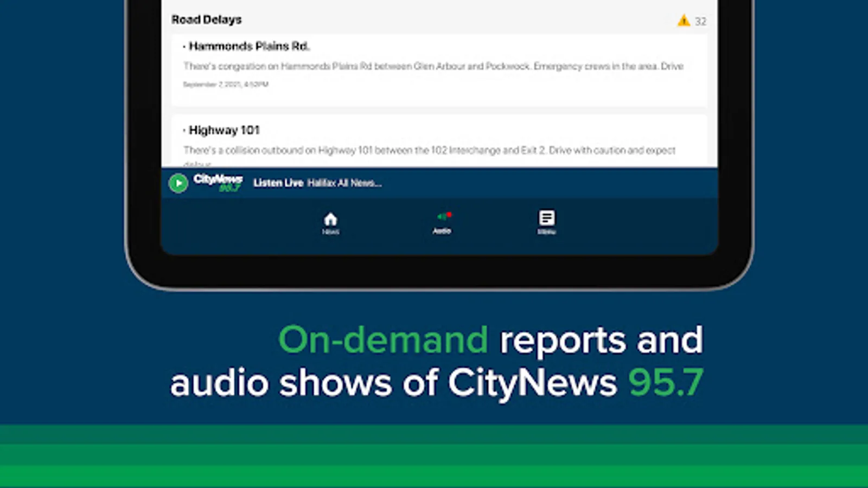Open the Listen Live Halifax stream label

317,183
